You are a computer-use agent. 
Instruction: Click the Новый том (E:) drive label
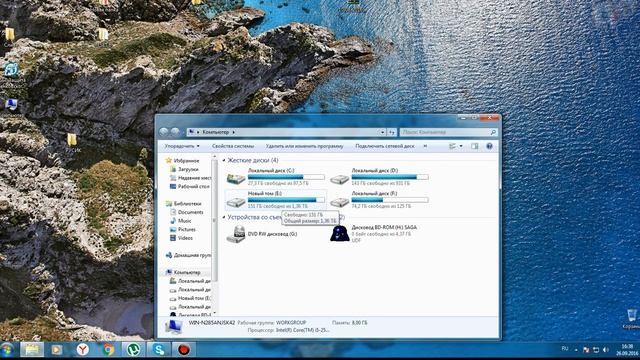pyautogui.click(x=265, y=193)
